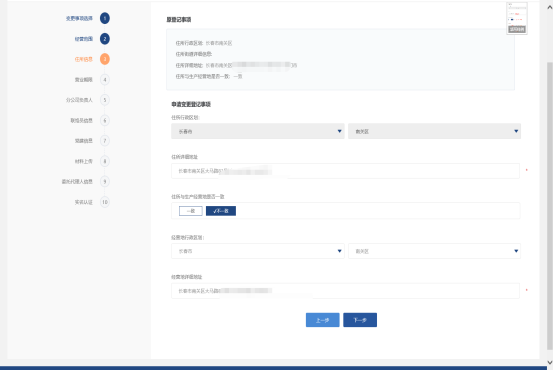Image resolution: width=553 pixels, height=370 pixels.
Task: Select the checked 不一致 option
Action: [x=221, y=211]
